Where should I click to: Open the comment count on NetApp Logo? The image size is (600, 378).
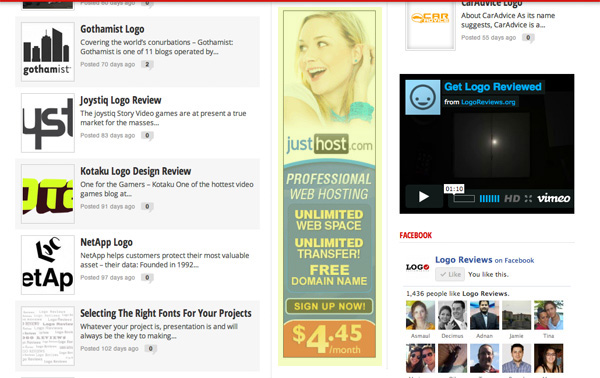point(147,278)
